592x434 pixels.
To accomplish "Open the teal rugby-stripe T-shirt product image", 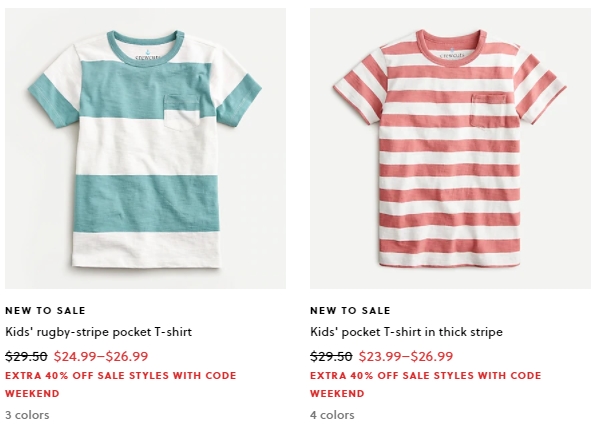I will [x=145, y=148].
